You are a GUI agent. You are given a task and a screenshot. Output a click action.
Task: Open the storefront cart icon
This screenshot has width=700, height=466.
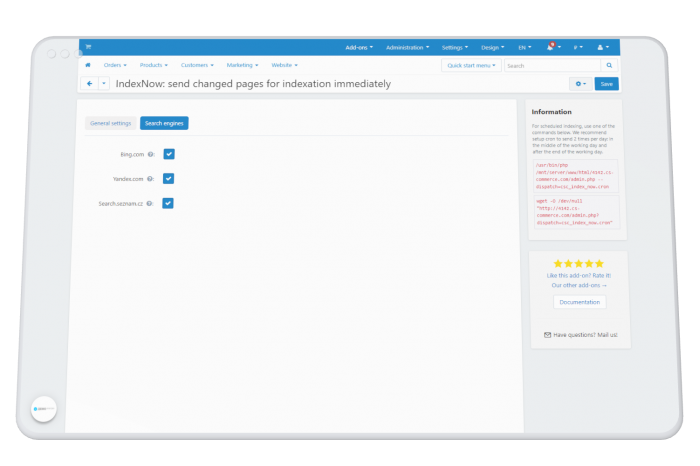point(88,47)
